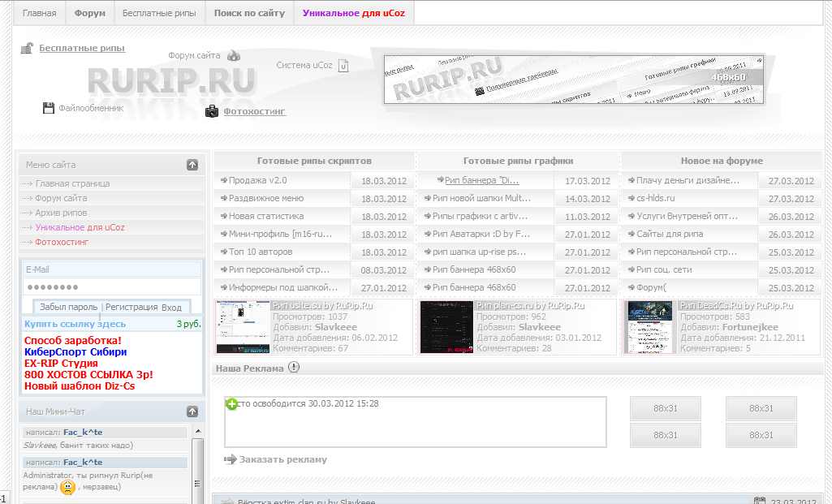Screen dimensions: 832x504
Task: Open the Рип usite.su thumbnail image
Action: (243, 327)
